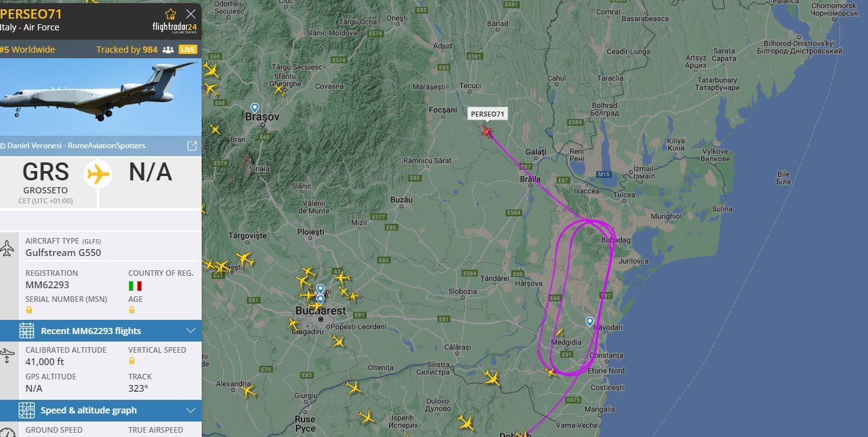Viewport: 868px width, 437px height.
Task: Click the calendar icon for recent flights
Action: (27, 330)
